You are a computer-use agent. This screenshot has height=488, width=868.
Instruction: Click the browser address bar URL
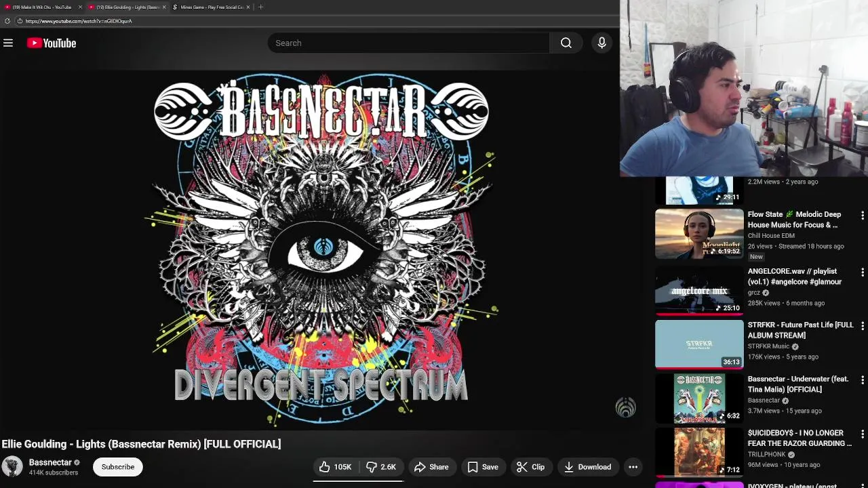[79, 21]
